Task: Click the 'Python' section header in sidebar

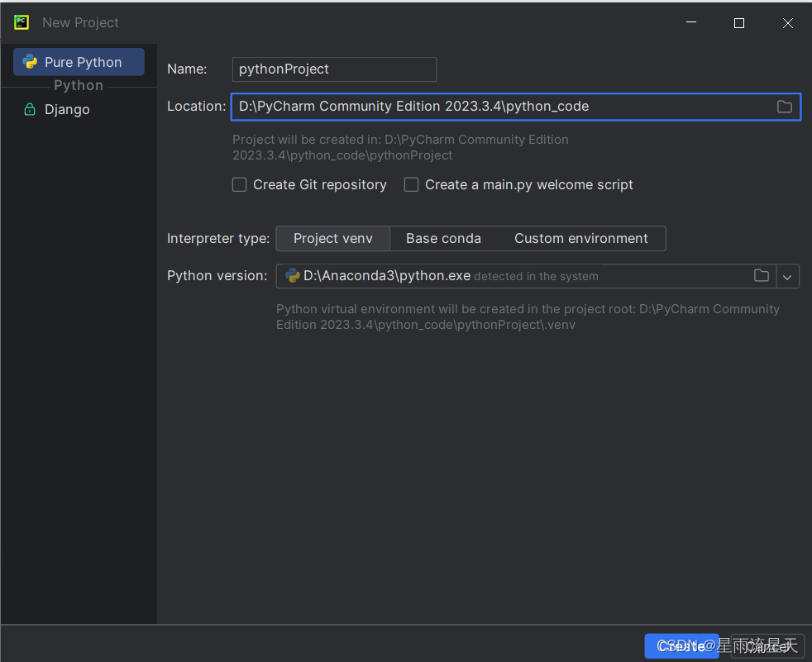Action: (79, 85)
